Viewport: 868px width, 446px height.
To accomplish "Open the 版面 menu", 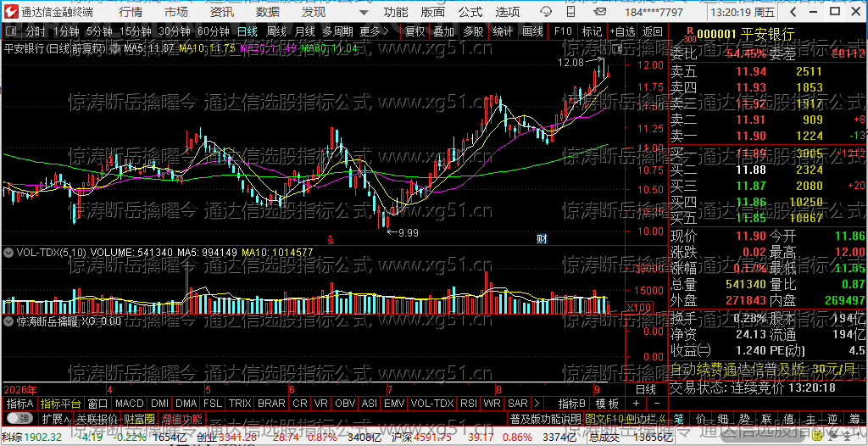I will pyautogui.click(x=432, y=12).
